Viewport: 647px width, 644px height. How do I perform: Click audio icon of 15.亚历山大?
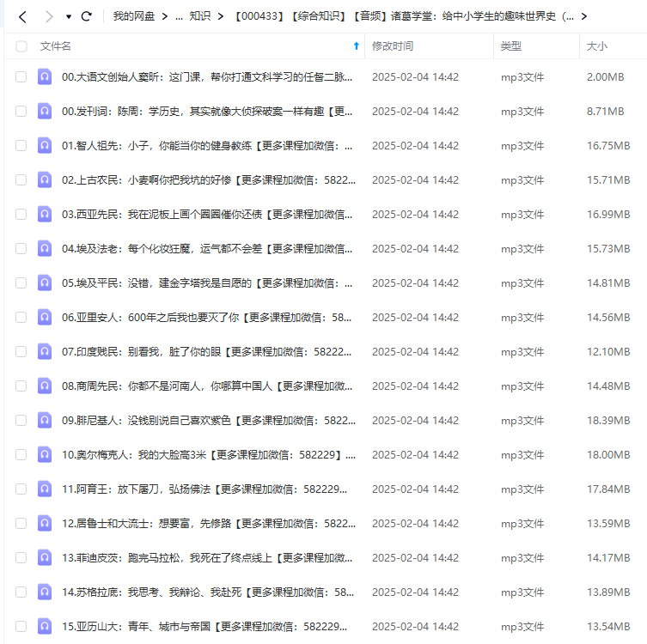click(x=45, y=626)
